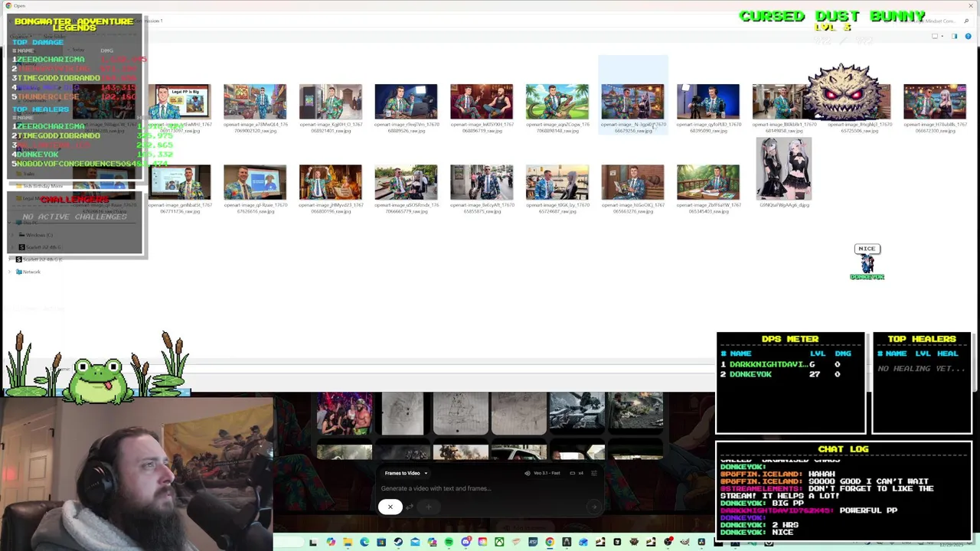Open the tank battle clip thumbnail

pos(577,413)
